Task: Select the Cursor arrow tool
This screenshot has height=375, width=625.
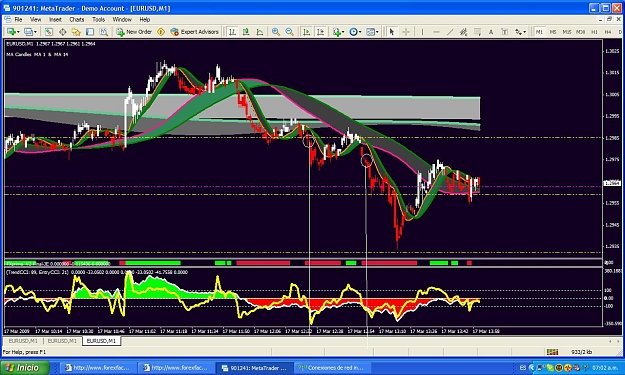Action: pyautogui.click(x=392, y=32)
